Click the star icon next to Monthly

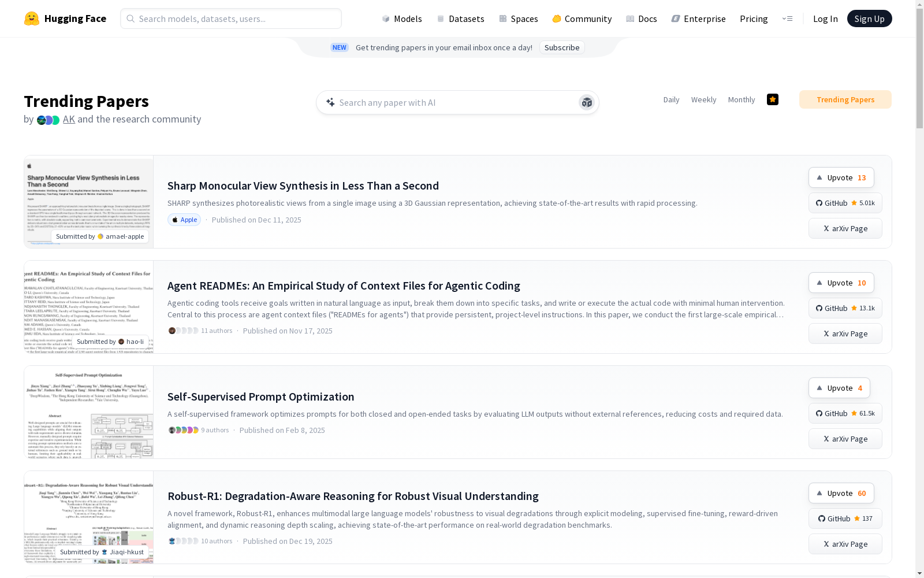(x=772, y=99)
